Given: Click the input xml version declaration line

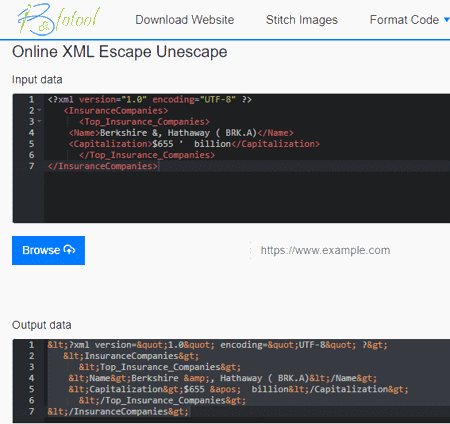Looking at the screenshot, I should point(150,99).
